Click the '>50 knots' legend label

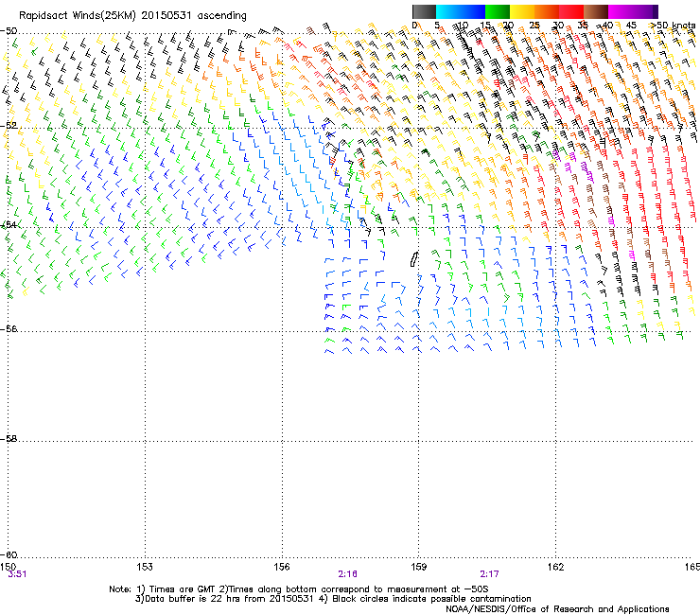point(673,26)
